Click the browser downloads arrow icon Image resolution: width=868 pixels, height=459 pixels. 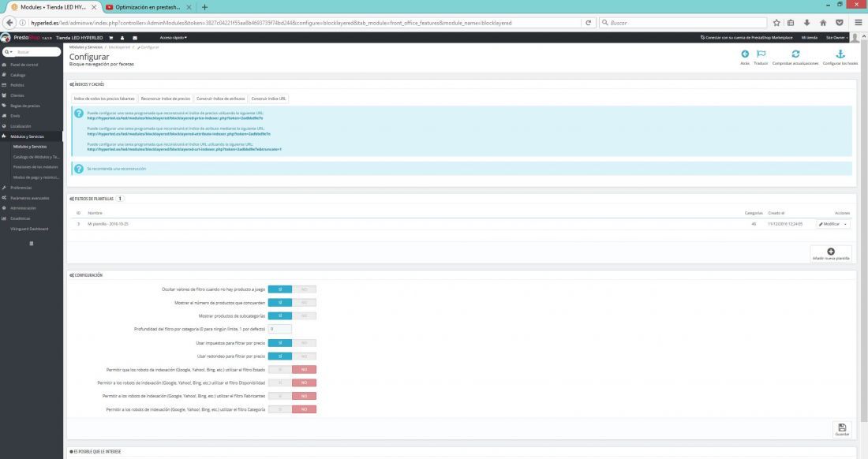pos(806,23)
